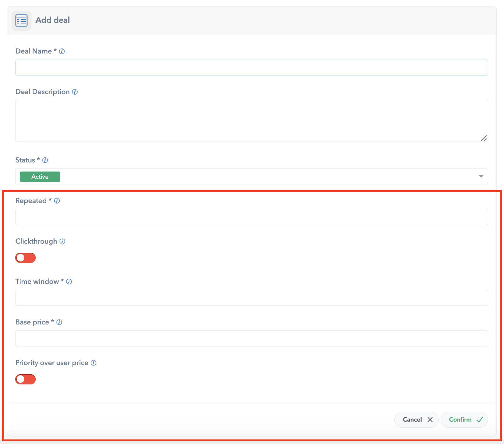Click the Cancel button

pos(417,420)
